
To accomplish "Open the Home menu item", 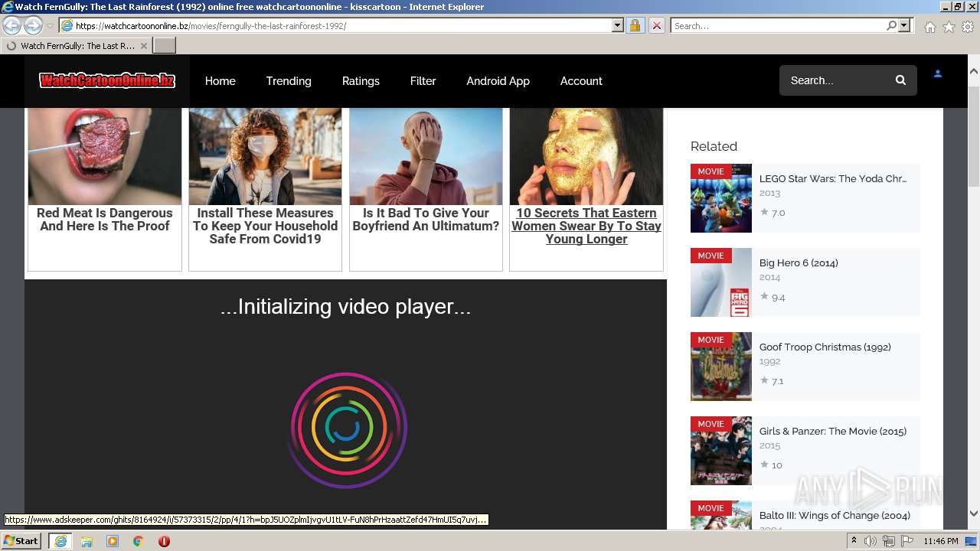I will click(x=220, y=80).
